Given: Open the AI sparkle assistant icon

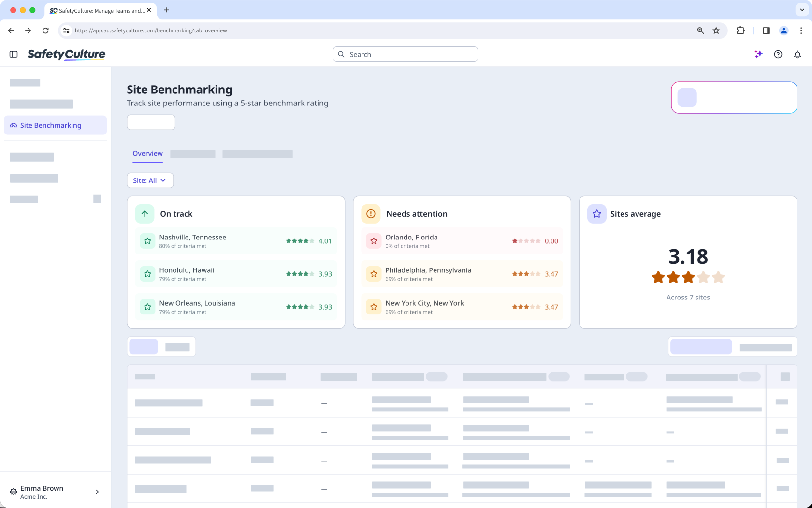Looking at the screenshot, I should [758, 54].
